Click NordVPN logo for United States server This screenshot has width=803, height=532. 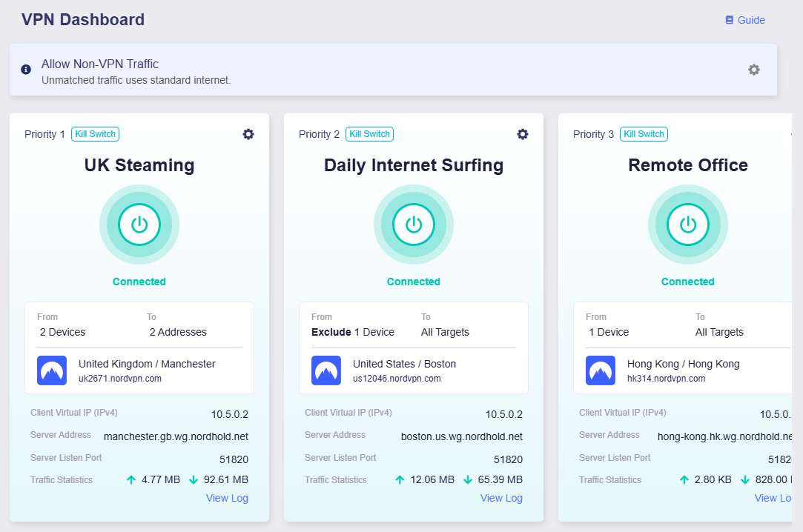326,370
